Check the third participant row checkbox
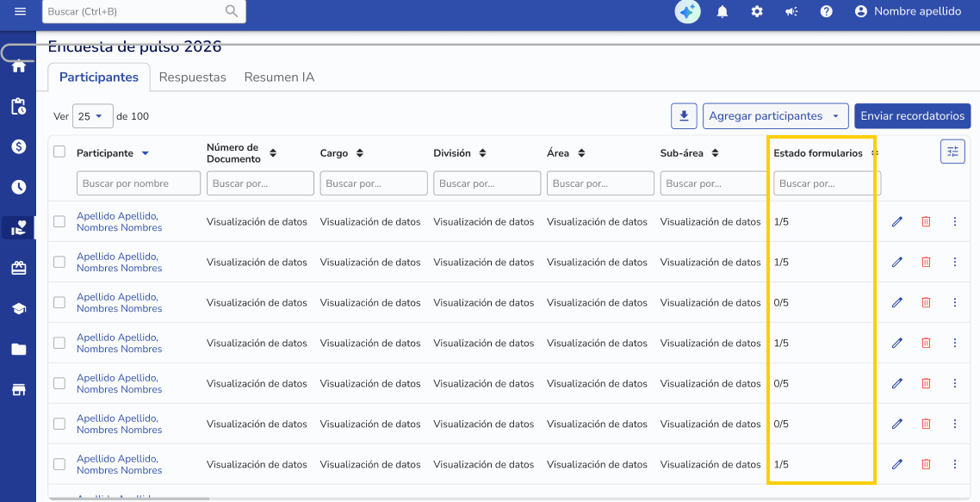This screenshot has width=980, height=502. coord(59,302)
